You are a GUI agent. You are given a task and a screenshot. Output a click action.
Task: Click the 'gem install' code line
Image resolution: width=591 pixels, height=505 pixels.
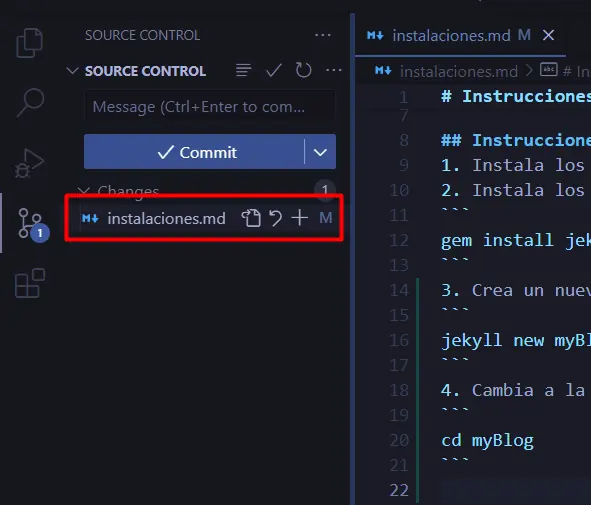point(516,240)
